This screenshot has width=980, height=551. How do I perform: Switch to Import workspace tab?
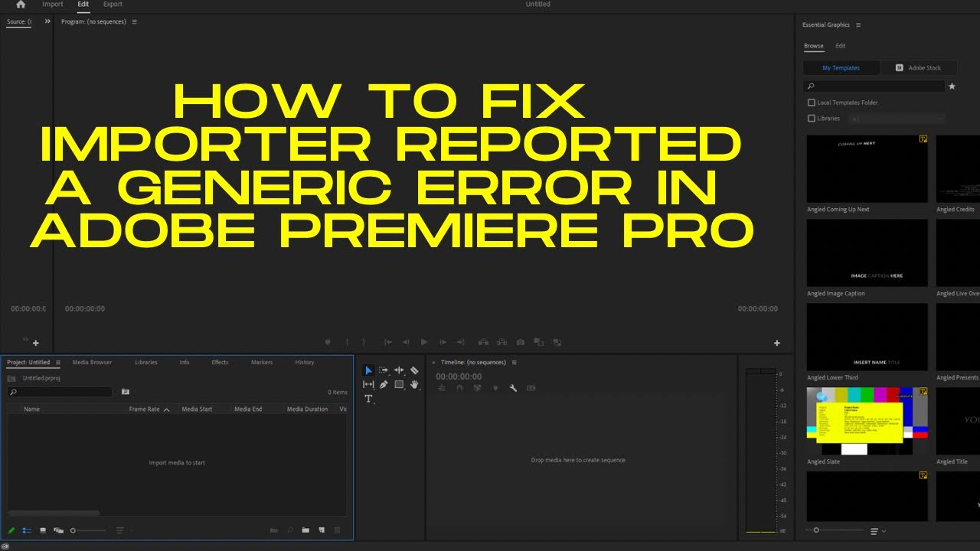pyautogui.click(x=53, y=4)
